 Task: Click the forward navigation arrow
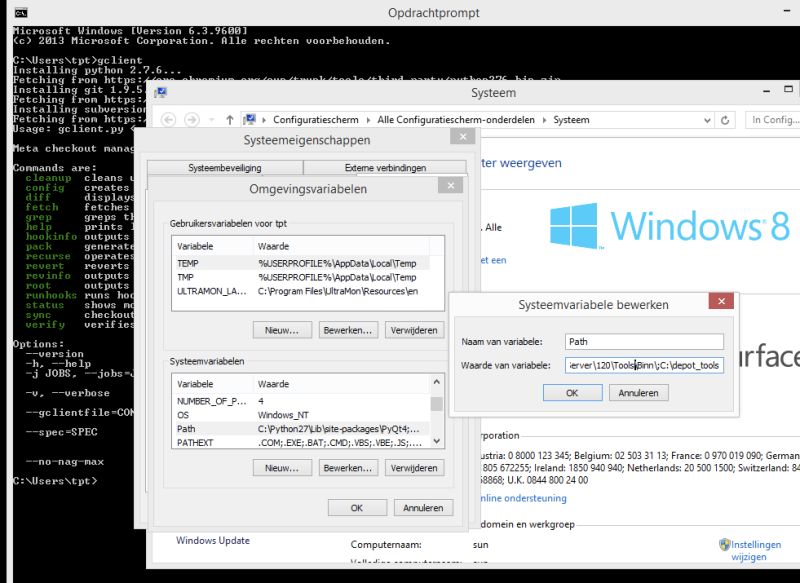(191, 119)
